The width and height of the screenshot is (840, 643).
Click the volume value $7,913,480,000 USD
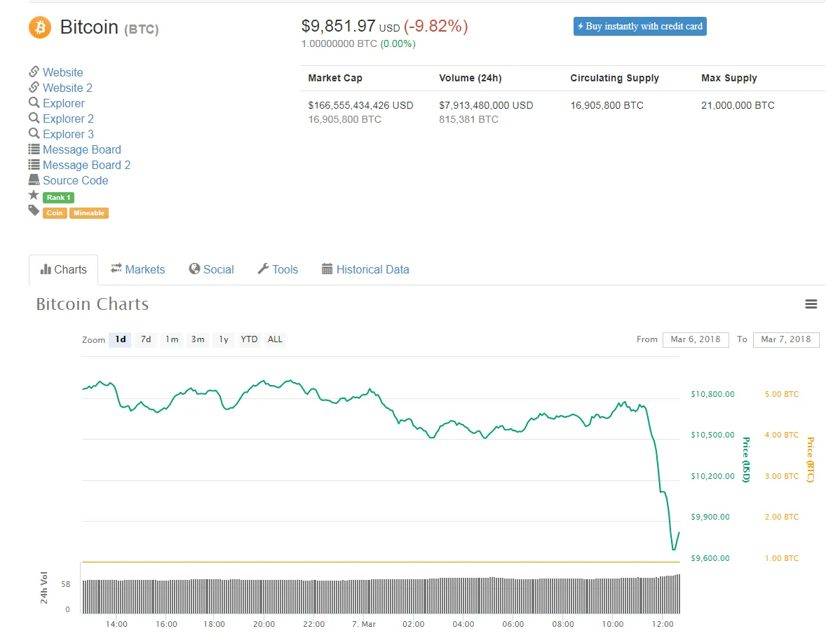coord(486,105)
